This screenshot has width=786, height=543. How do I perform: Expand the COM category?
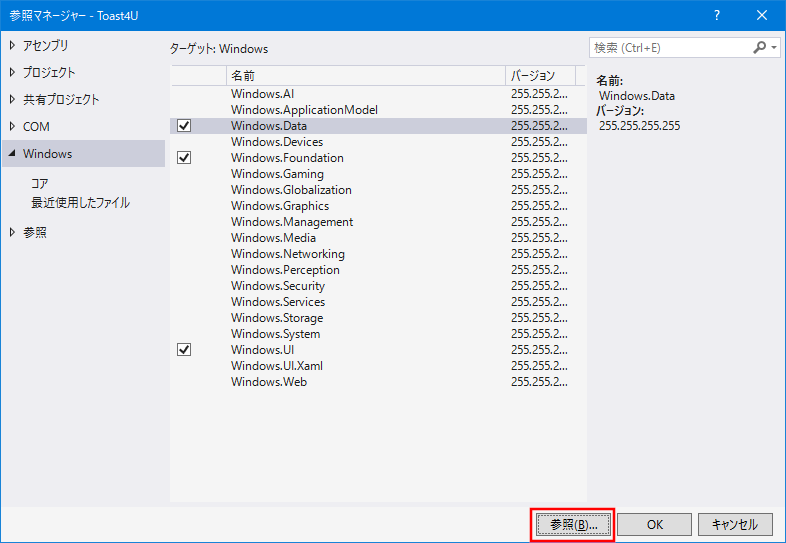(12, 126)
